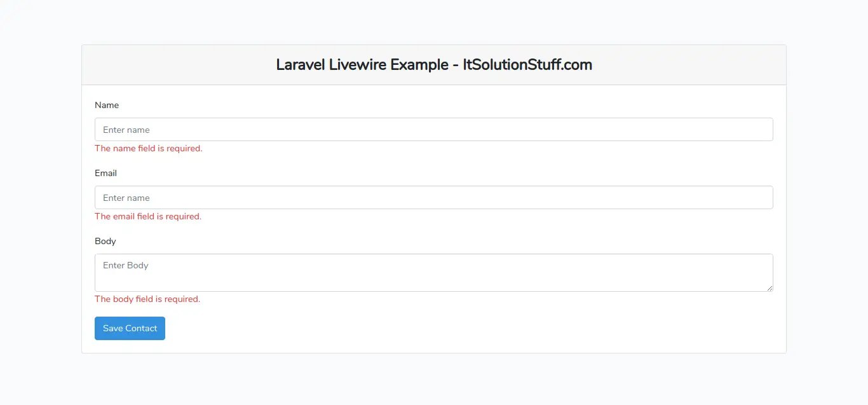Click "Enter name" placeholder in Email field
The image size is (868, 405).
(126, 198)
